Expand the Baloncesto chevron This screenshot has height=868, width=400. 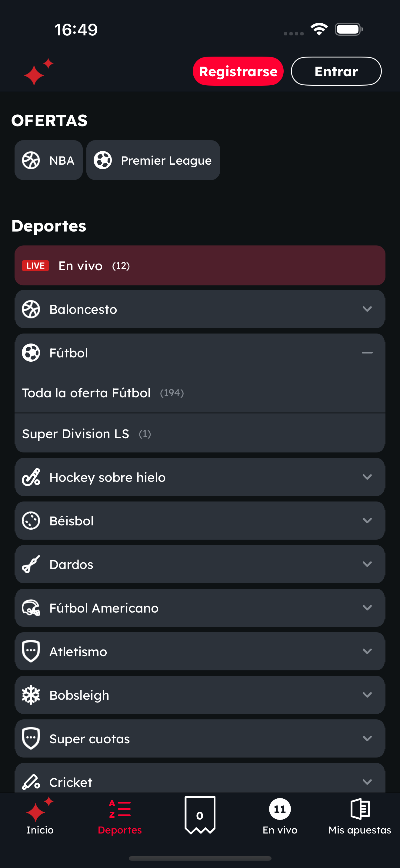[367, 309]
